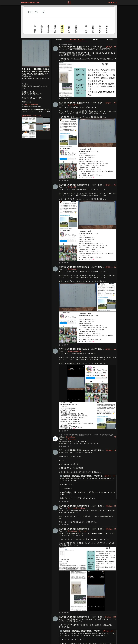The image size is (138, 644).
Task: Open the 9h timestamp on pinned tweet
Action: [115, 47]
